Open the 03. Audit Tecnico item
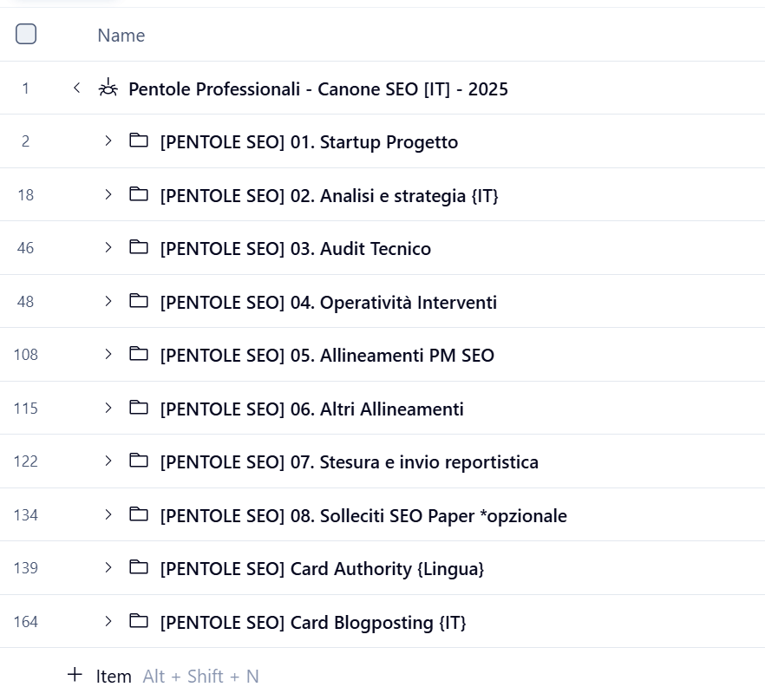The image size is (765, 700). 295,249
